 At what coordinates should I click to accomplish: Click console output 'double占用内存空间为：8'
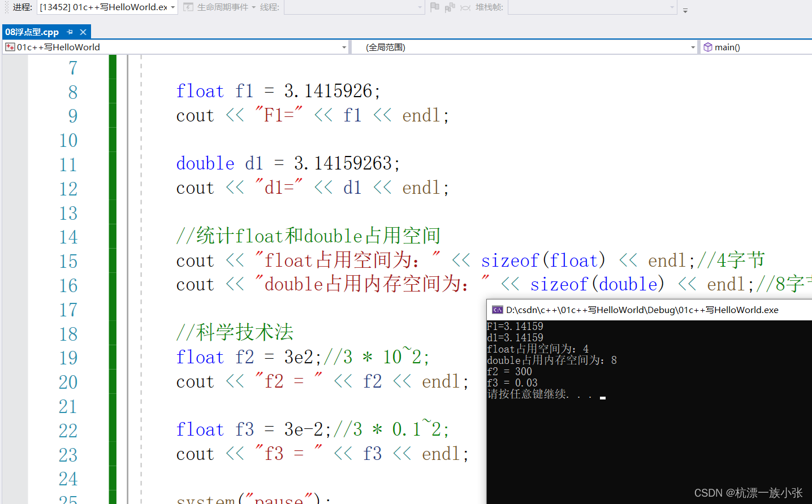point(552,360)
